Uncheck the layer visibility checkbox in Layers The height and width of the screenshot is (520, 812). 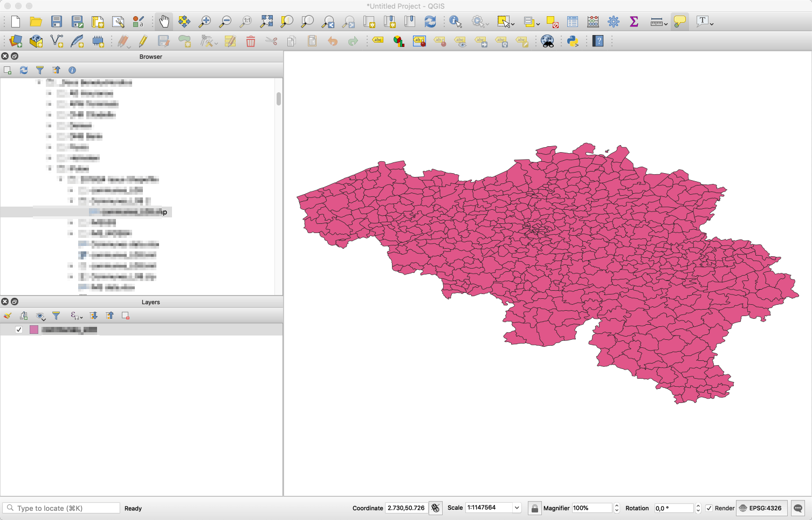pos(19,330)
